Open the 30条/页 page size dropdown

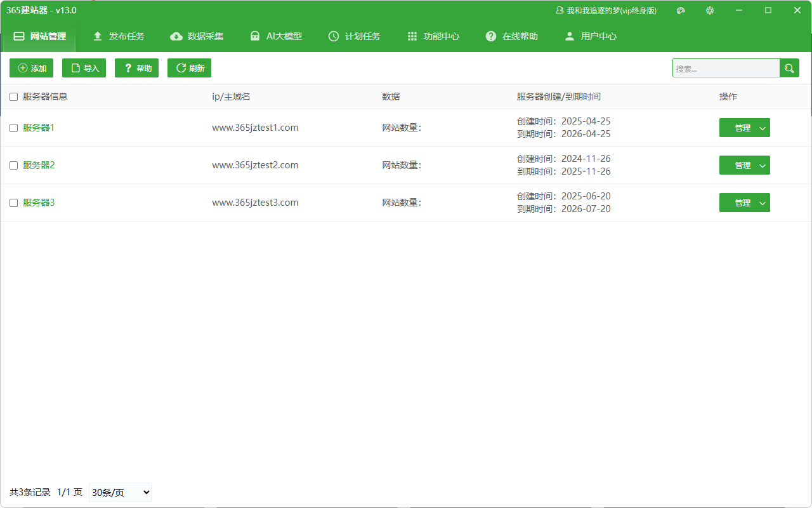pos(121,492)
